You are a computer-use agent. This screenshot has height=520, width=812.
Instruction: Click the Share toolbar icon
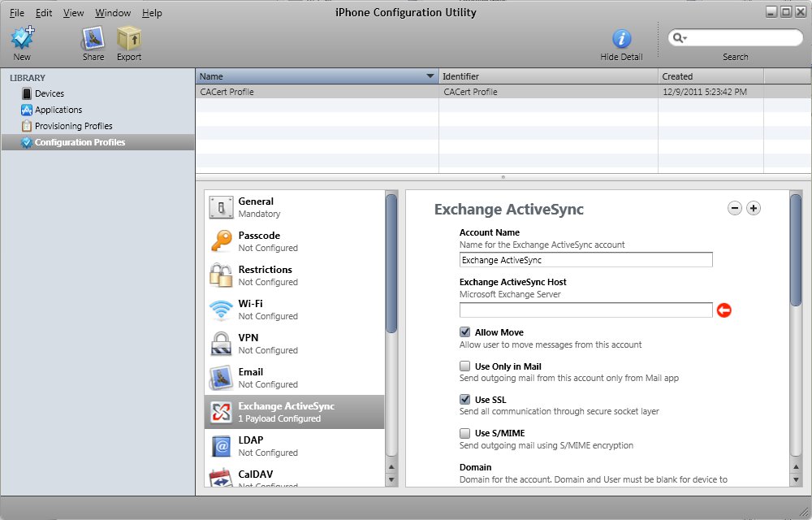pyautogui.click(x=93, y=38)
